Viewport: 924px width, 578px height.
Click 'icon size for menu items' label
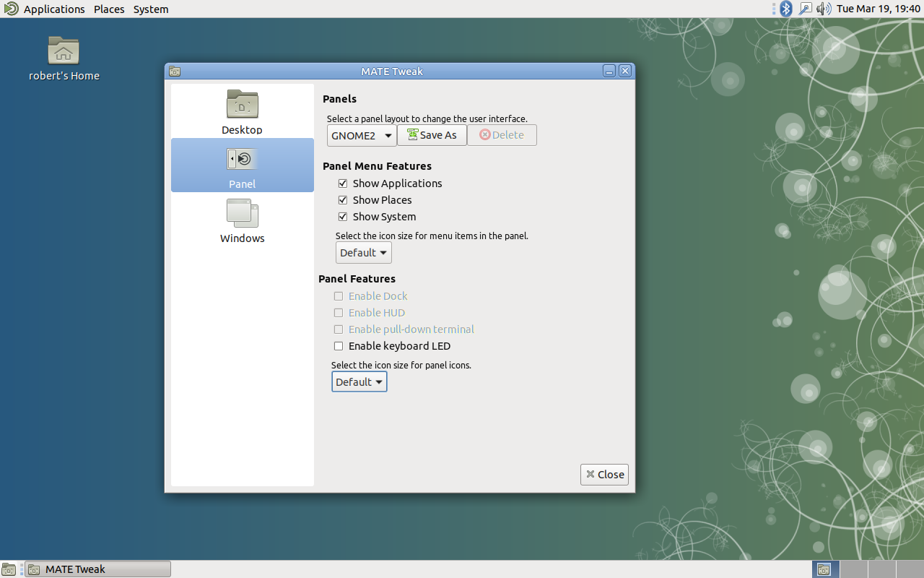(x=432, y=236)
